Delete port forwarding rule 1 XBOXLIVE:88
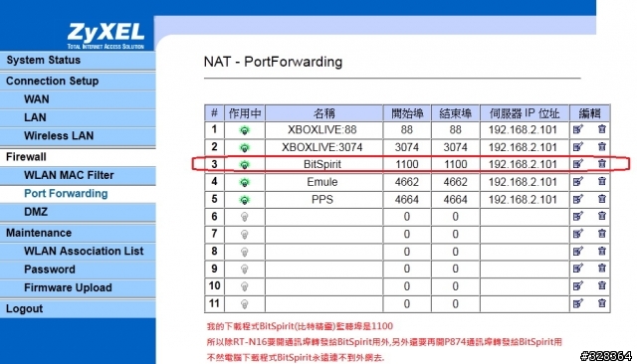 point(601,129)
